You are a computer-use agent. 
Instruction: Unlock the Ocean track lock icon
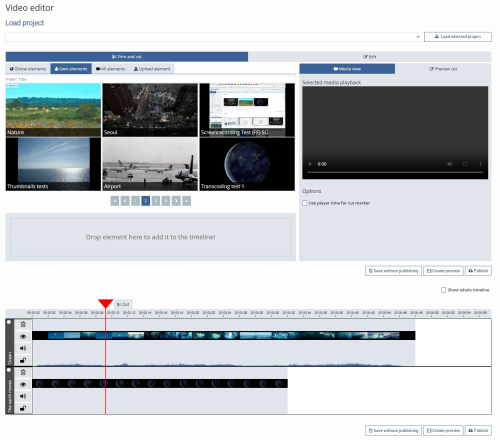(x=23, y=360)
